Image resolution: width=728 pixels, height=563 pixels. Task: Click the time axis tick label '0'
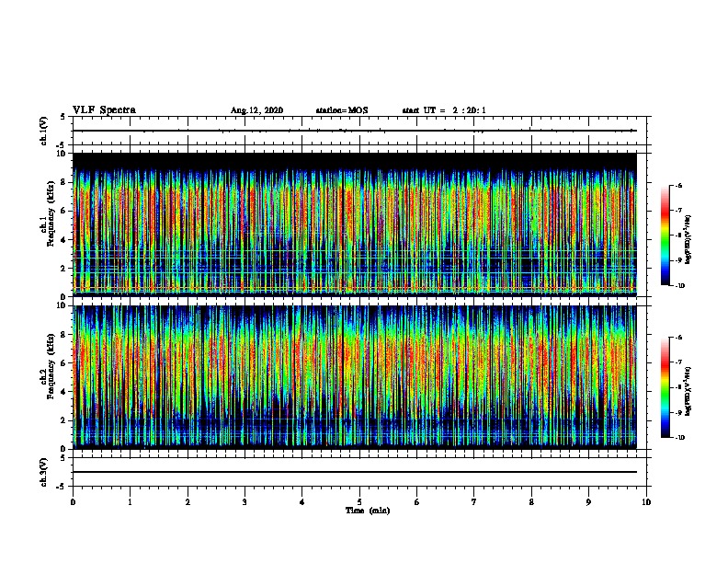[x=73, y=502]
